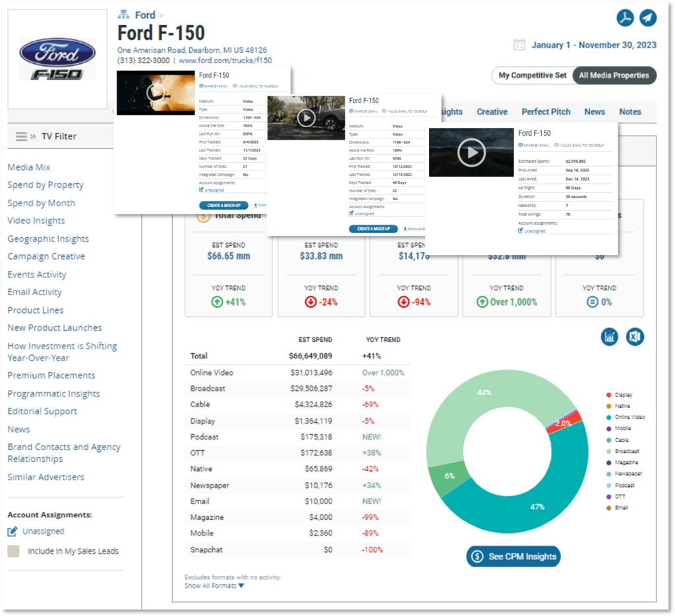Open Geographic Insights link
The height and width of the screenshot is (616, 675).
click(48, 238)
